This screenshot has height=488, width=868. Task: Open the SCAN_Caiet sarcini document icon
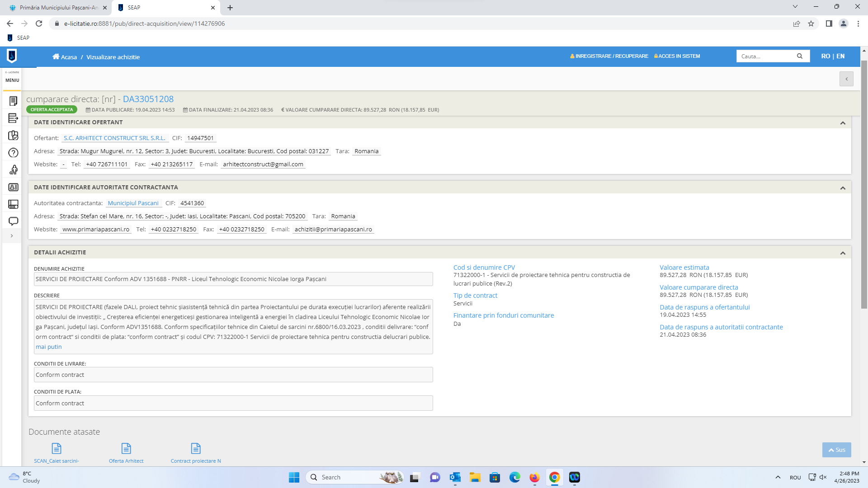coord(57,448)
